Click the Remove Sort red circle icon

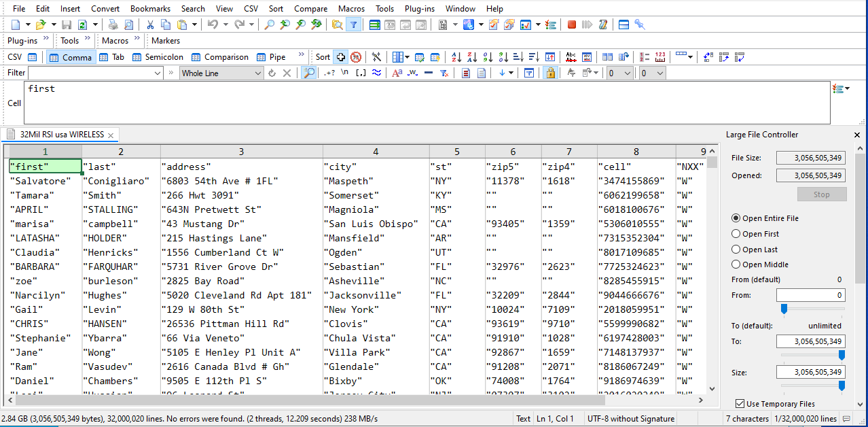[x=356, y=57]
